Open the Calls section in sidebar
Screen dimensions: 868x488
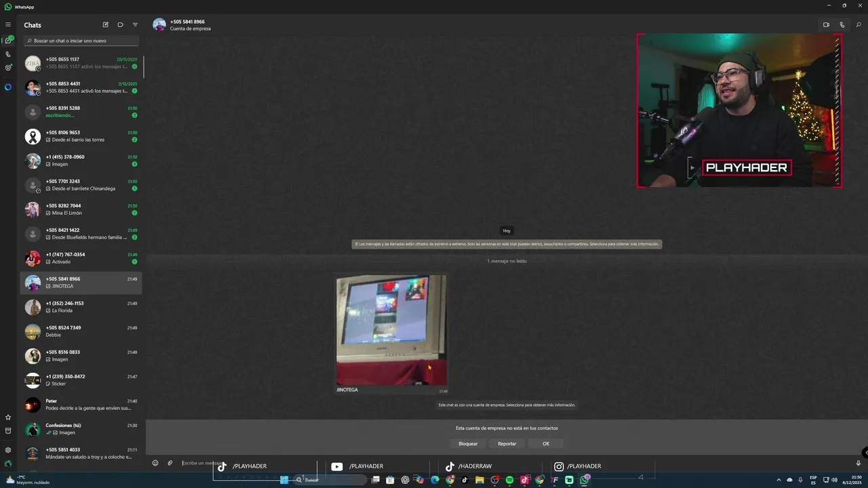pyautogui.click(x=8, y=54)
